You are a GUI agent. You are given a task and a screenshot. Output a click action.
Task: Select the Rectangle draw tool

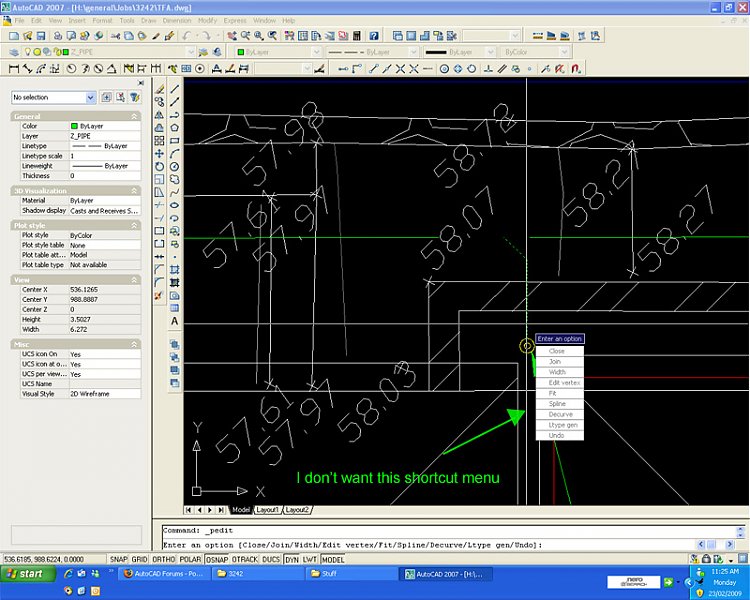click(x=175, y=141)
